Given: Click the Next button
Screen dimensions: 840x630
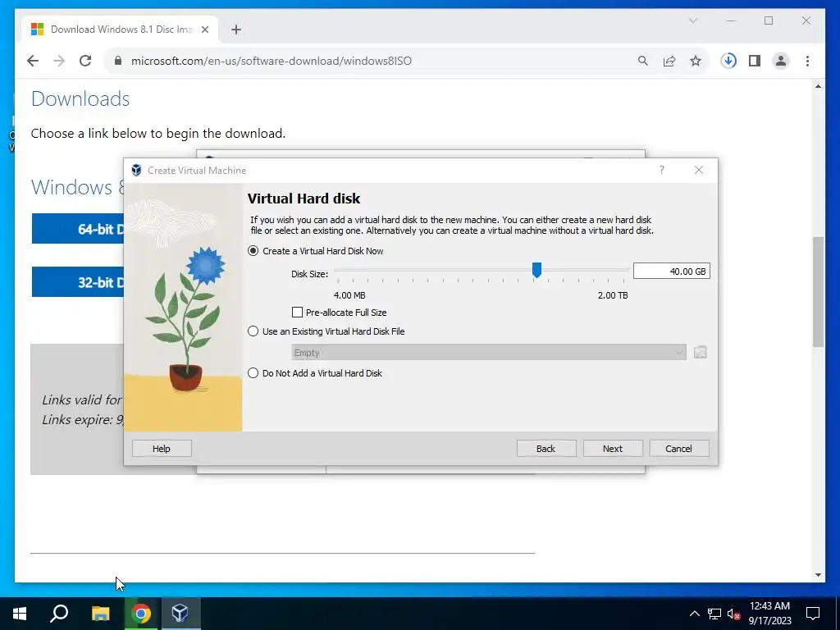Looking at the screenshot, I should click(x=612, y=449).
